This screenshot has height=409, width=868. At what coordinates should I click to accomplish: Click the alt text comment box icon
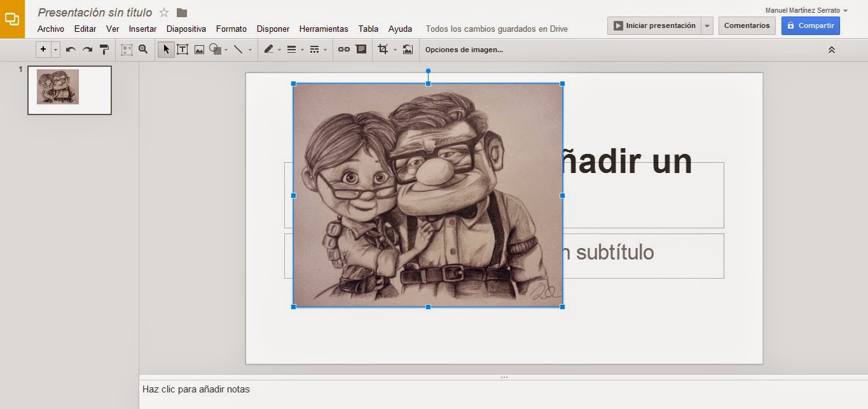361,49
